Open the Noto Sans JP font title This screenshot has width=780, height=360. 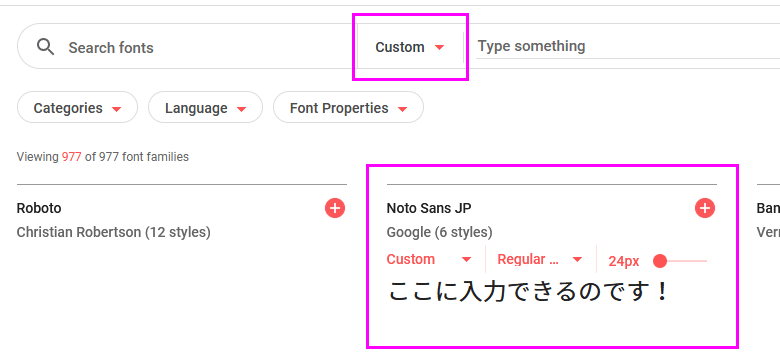[429, 208]
